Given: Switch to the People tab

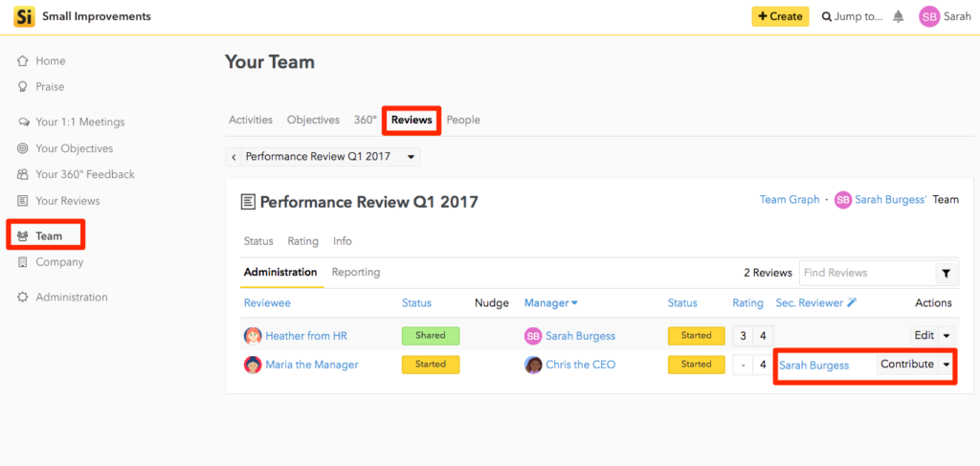Looking at the screenshot, I should coord(463,120).
